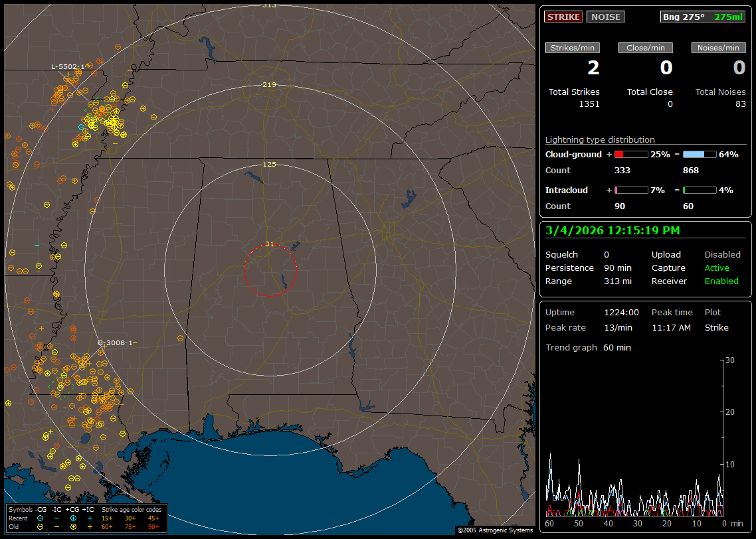Select the Noises/min counter header
The height and width of the screenshot is (539, 756).
pos(718,48)
